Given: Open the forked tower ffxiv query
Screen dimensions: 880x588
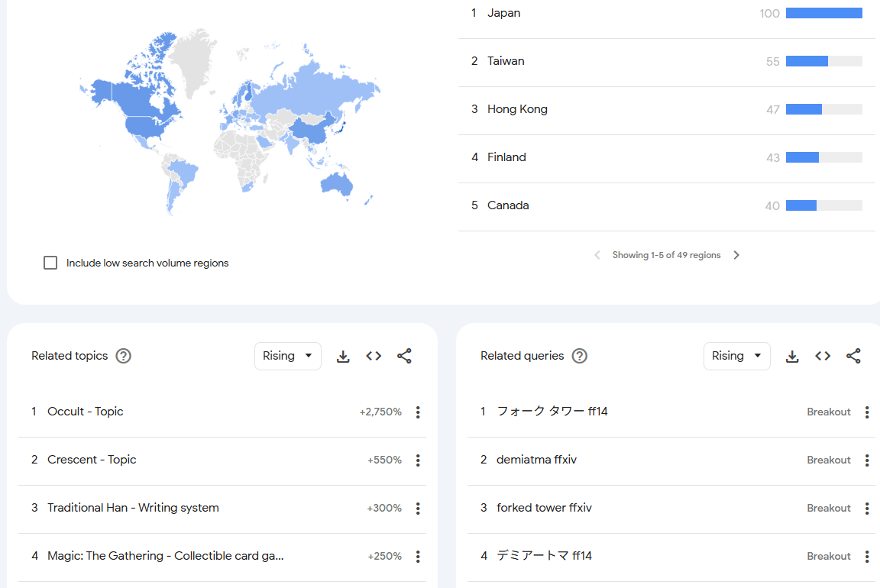Looking at the screenshot, I should (545, 508).
